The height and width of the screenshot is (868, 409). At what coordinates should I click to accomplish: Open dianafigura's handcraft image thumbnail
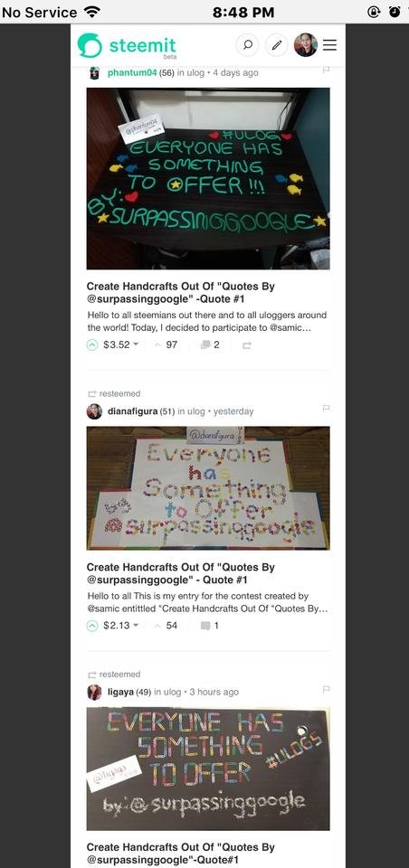point(208,487)
